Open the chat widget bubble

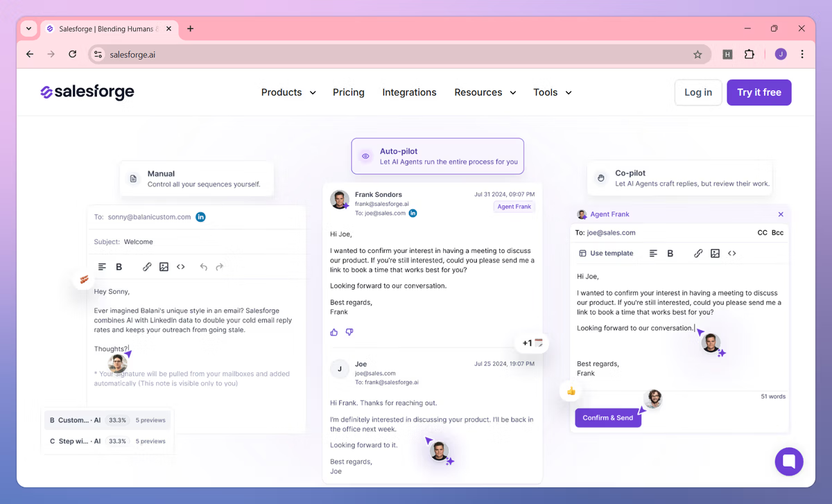point(789,461)
